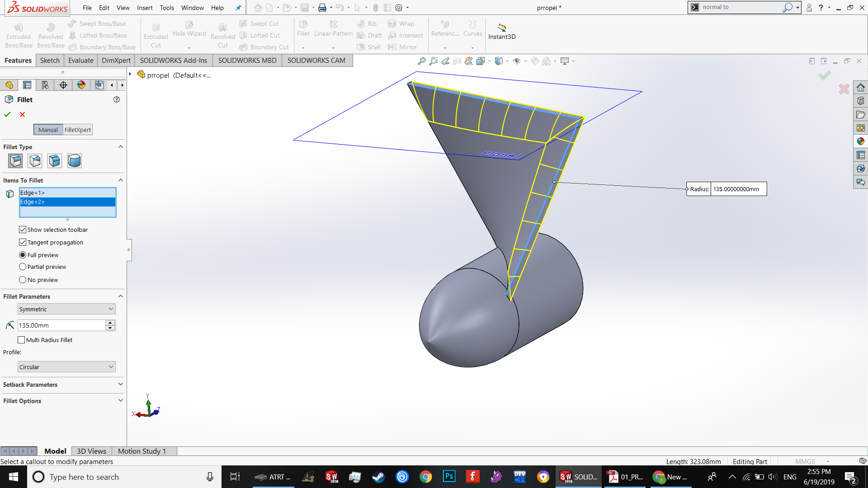Open the ConfigurationManager tab icon
Image resolution: width=868 pixels, height=488 pixels.
pos(45,85)
